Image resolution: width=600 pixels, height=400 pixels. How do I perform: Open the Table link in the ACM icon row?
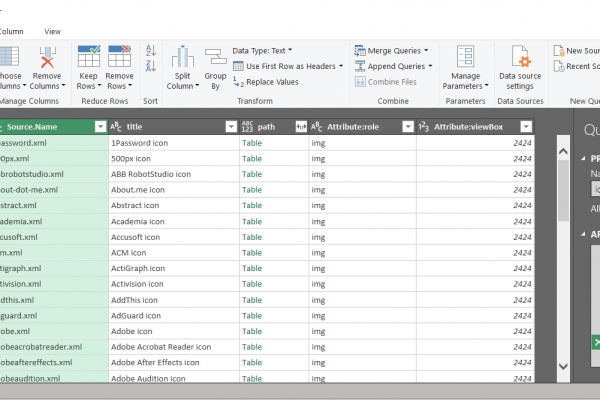[x=252, y=253]
